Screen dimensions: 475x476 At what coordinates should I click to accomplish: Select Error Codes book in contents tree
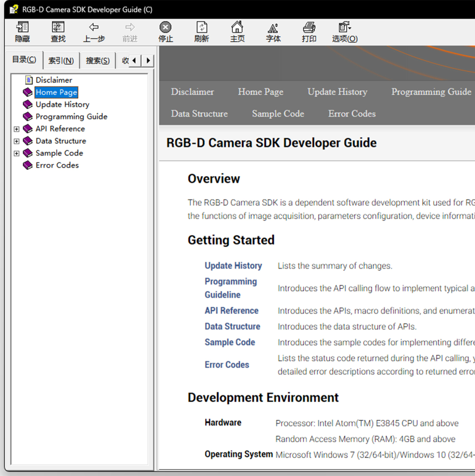57,165
